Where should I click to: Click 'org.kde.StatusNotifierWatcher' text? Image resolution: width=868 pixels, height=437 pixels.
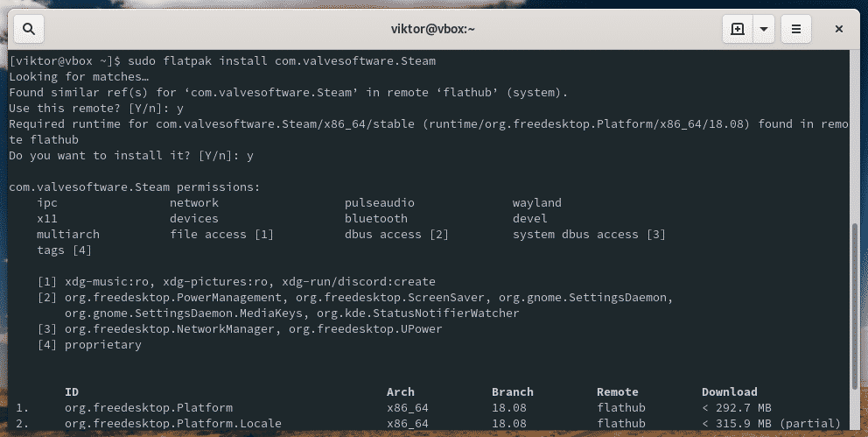point(418,313)
